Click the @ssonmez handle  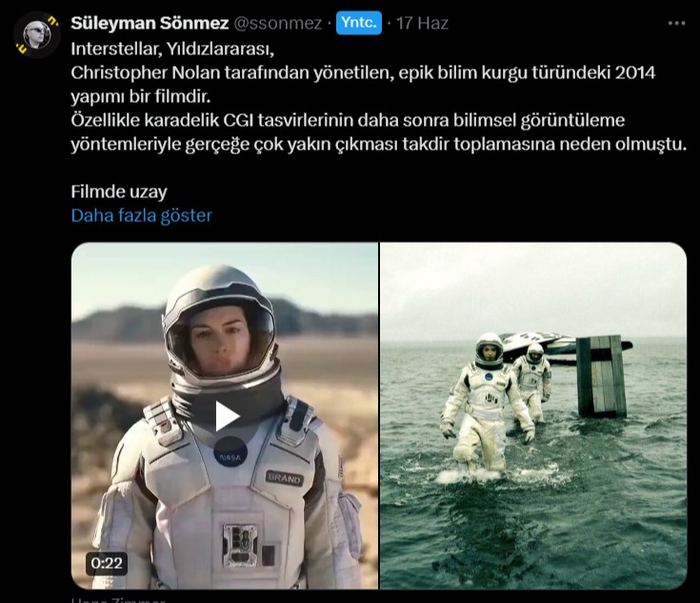[277, 23]
